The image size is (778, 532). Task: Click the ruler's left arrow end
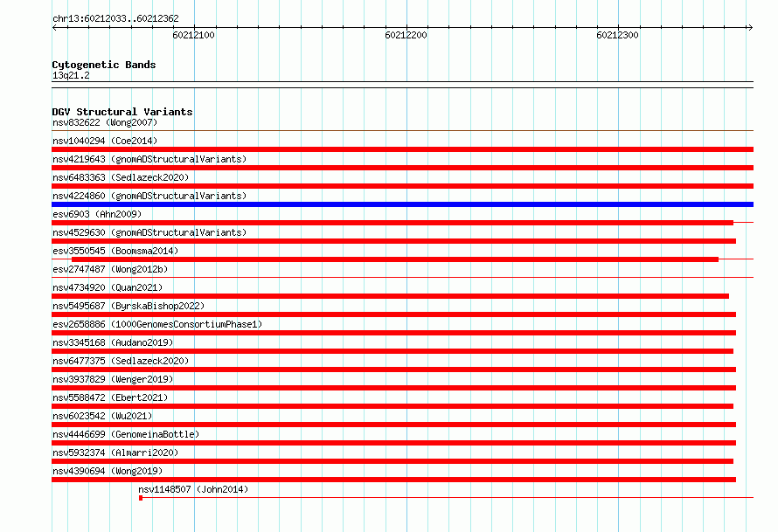pos(54,28)
